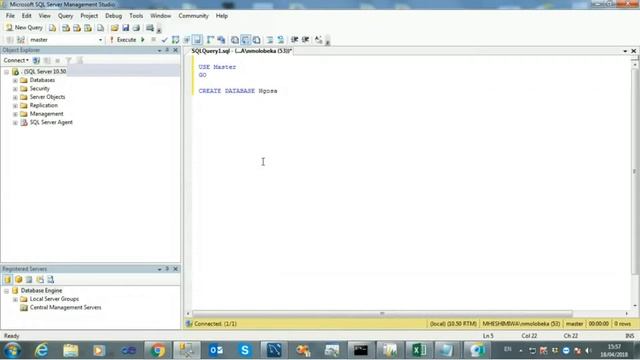Open Excel from the taskbar

tap(419, 350)
